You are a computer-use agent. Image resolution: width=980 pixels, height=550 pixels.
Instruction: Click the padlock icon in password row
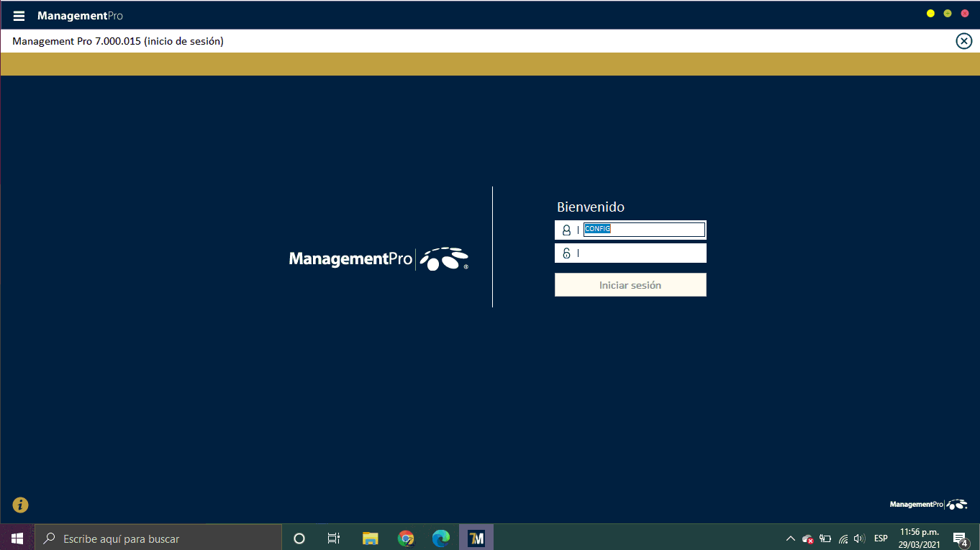[566, 253]
